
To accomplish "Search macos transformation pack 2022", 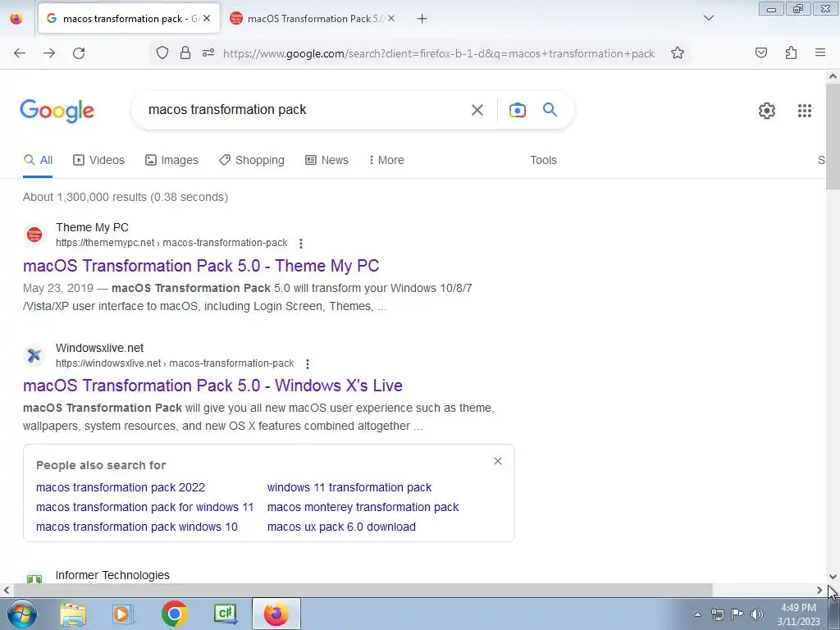I will click(x=121, y=487).
